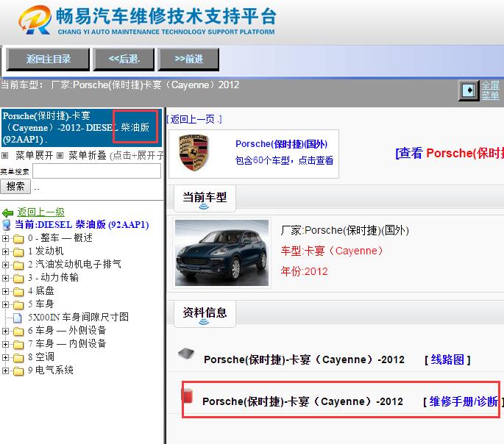Expand the 4 底盘 tree node
This screenshot has width=504, height=444.
click(5, 291)
